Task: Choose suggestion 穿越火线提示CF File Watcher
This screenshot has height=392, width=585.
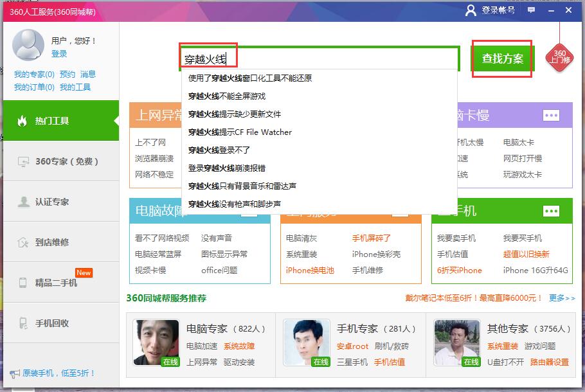Action: [x=319, y=132]
